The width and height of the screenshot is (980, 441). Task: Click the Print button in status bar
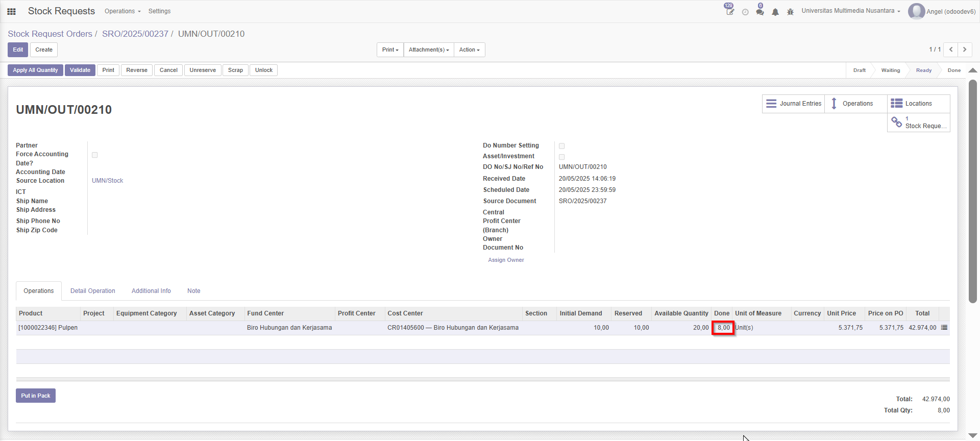coord(108,70)
